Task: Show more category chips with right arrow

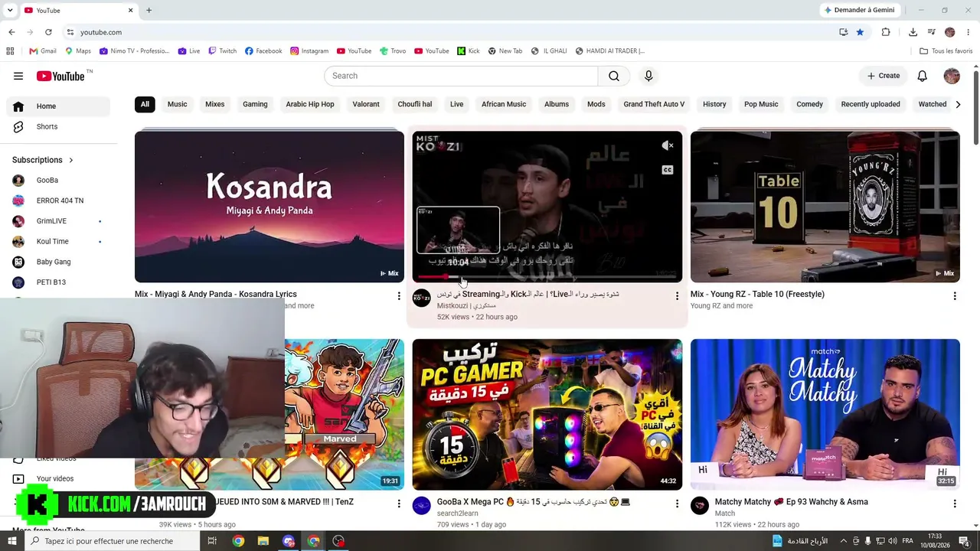Action: click(957, 104)
